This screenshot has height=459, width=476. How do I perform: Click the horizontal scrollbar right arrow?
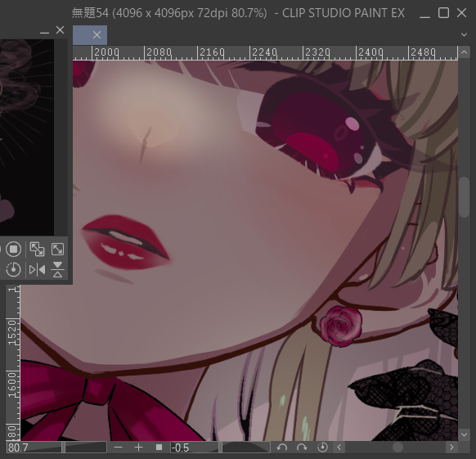(451, 448)
